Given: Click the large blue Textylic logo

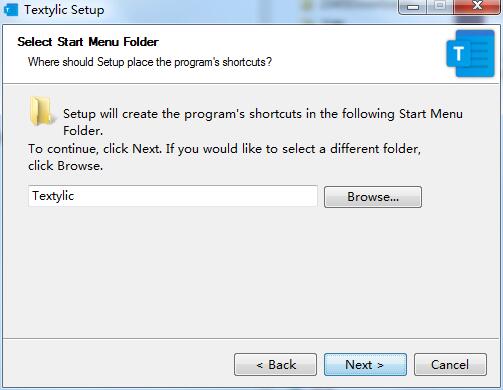Looking at the screenshot, I should pyautogui.click(x=470, y=53).
